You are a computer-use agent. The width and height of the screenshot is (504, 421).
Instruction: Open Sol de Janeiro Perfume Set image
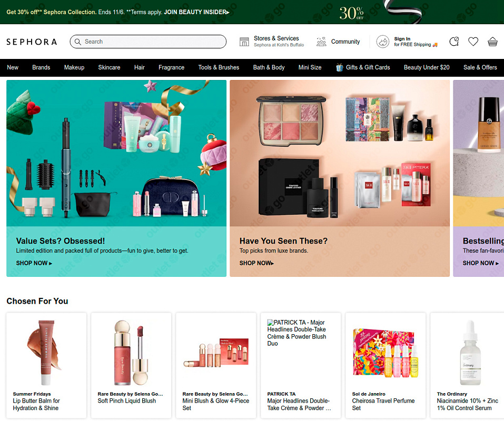click(x=386, y=352)
